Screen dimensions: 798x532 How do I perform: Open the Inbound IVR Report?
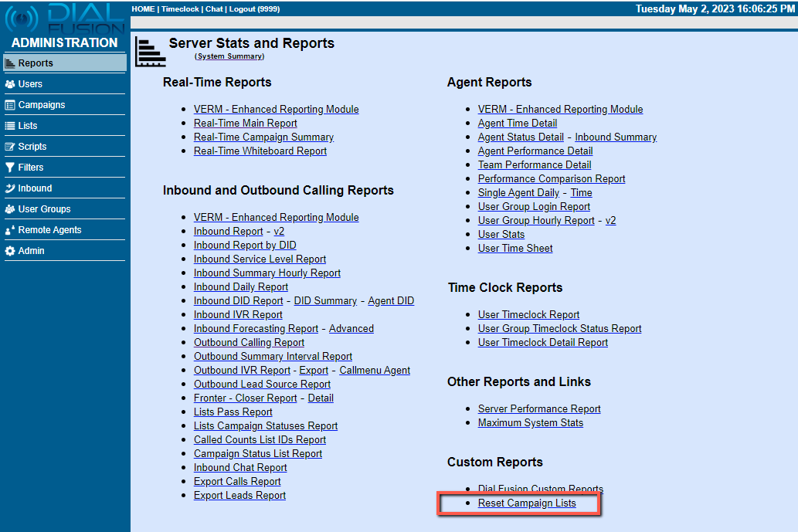tap(238, 315)
